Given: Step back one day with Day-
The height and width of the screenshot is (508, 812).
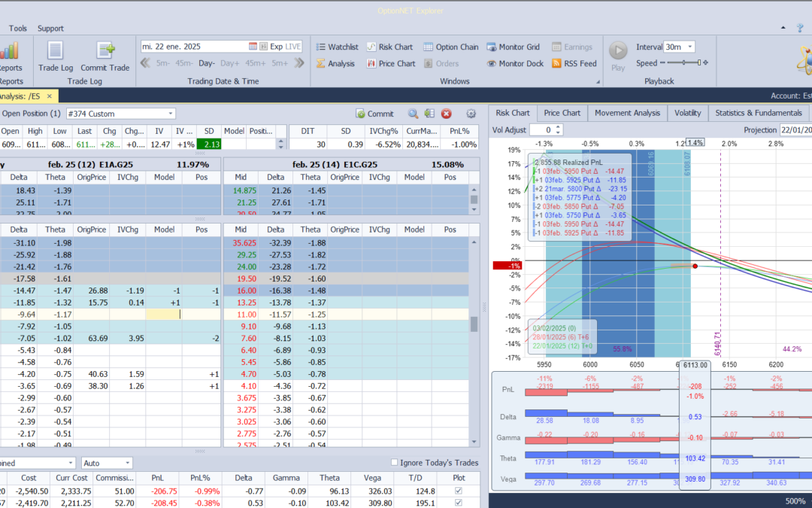Looking at the screenshot, I should click(x=206, y=63).
